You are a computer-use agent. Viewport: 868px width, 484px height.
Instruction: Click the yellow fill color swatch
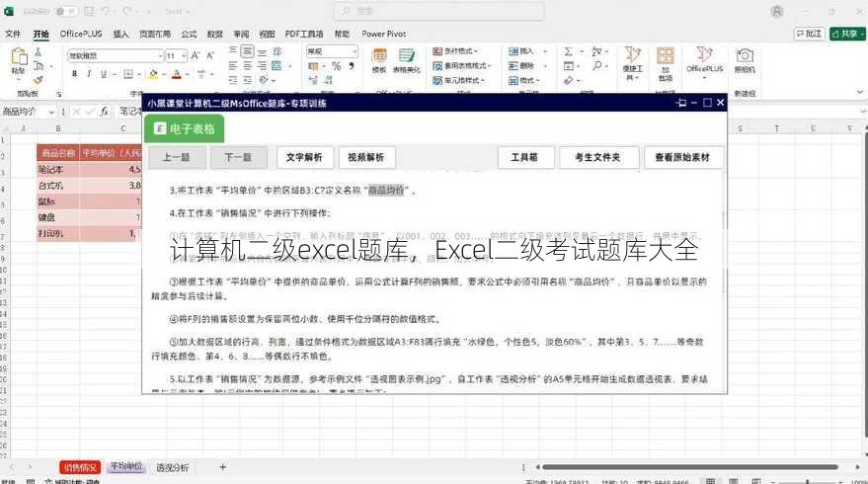[153, 74]
